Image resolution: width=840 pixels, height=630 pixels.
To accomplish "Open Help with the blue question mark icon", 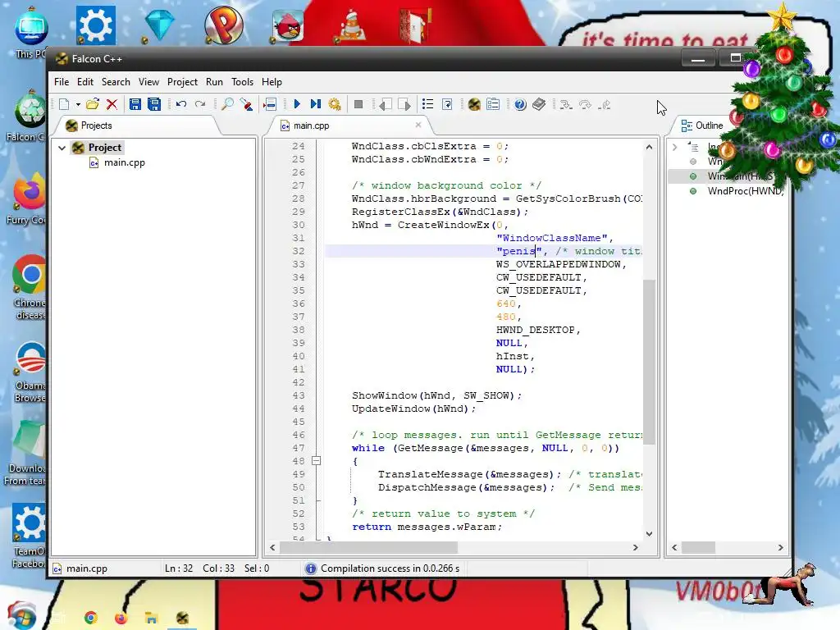I will coord(520,104).
